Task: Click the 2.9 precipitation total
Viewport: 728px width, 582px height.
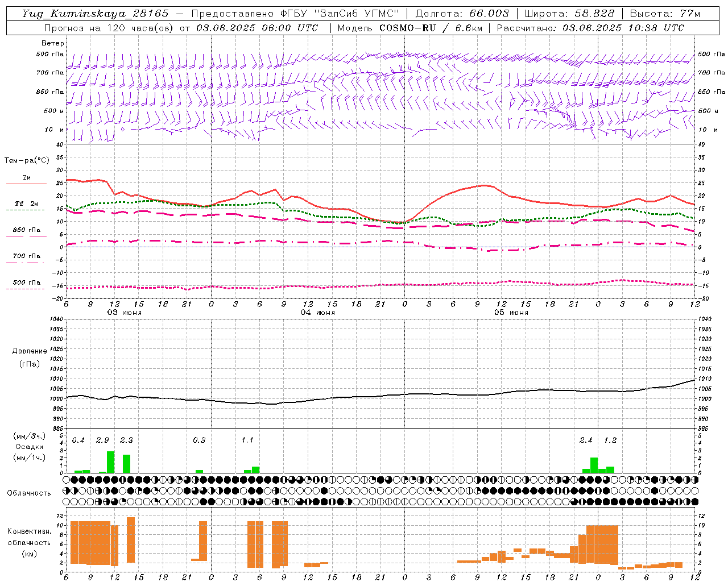Action: tap(102, 440)
